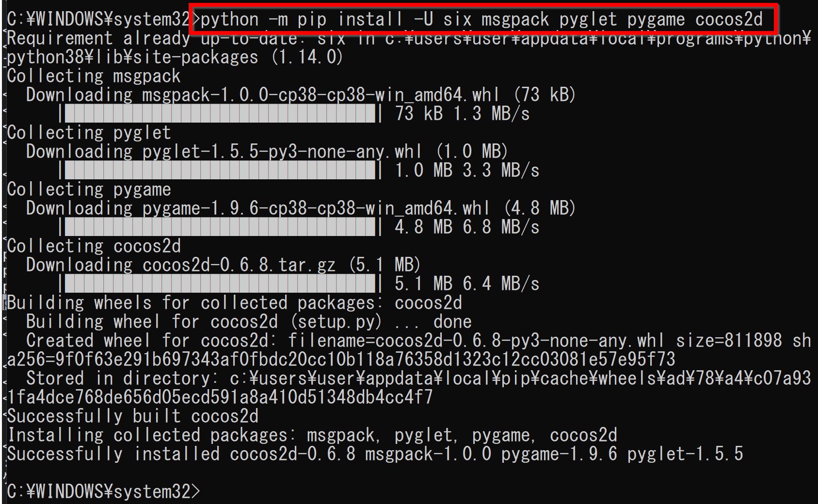Image resolution: width=818 pixels, height=504 pixels.
Task: Click the 'Successfully installed' result line
Action: coord(375,454)
